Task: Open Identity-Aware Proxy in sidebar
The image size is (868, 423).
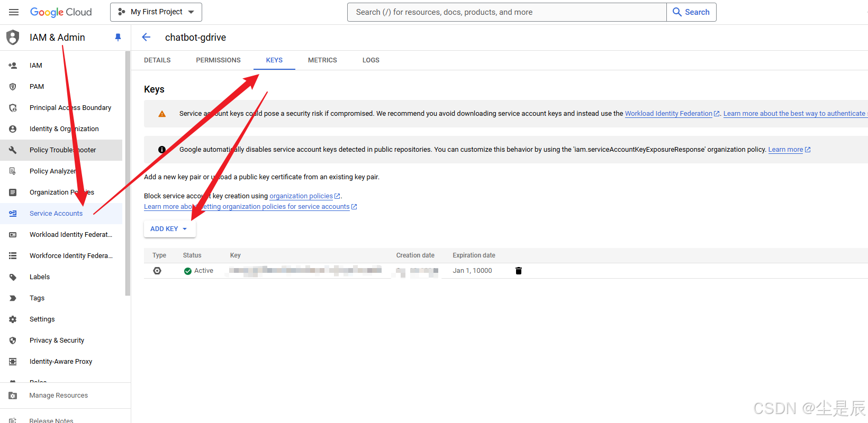Action: tap(61, 362)
